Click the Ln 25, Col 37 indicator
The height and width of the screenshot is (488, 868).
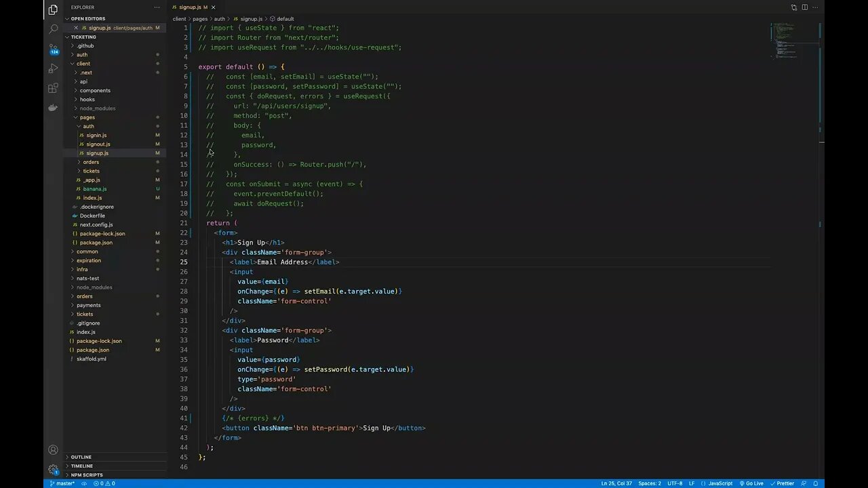616,483
